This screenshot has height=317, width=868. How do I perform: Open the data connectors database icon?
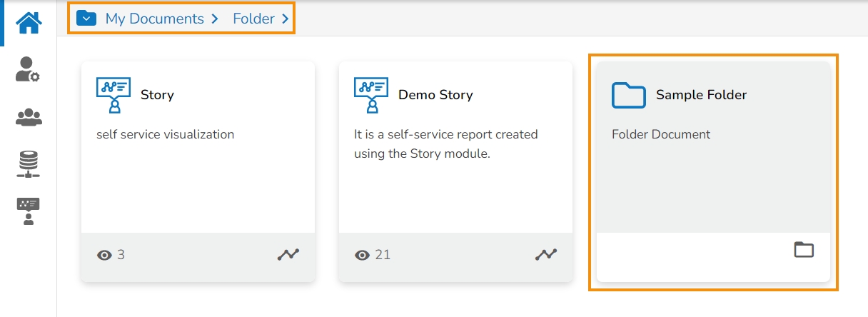point(29,164)
